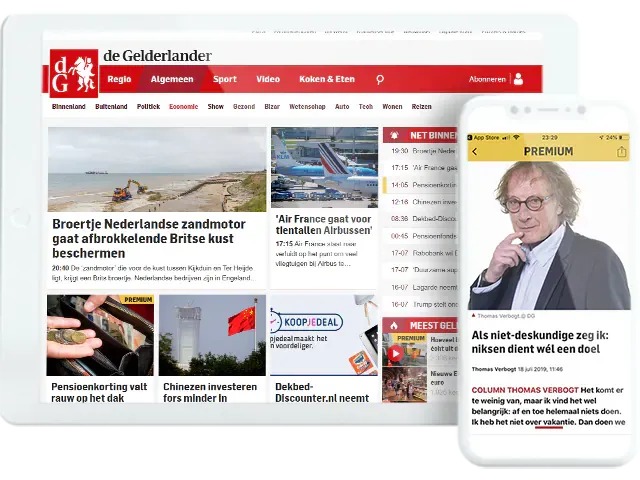Image resolution: width=640 pixels, height=480 pixels.
Task: Click the bell icon beside Net Binnen
Action: pos(395,135)
